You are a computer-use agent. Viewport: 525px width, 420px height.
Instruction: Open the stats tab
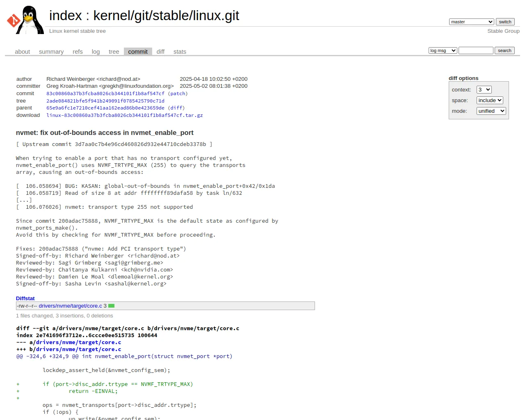pos(180,52)
